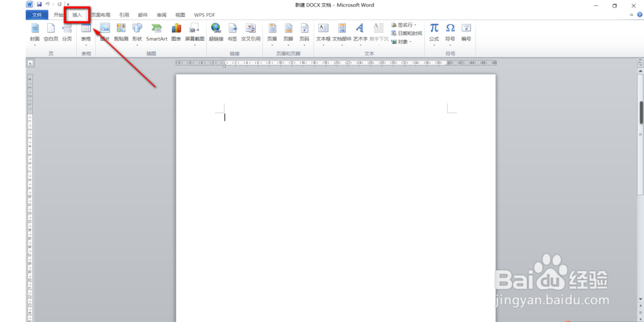Save the document from the quick access toolbar
The image size is (644, 322).
pos(39,5)
